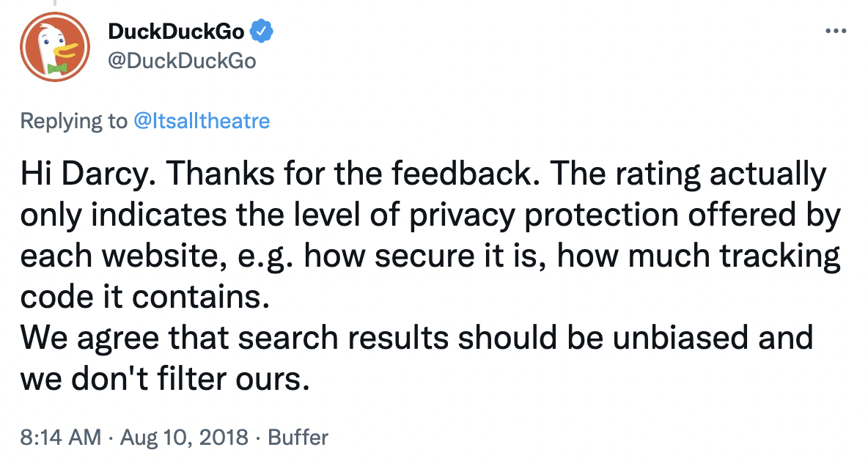This screenshot has height=469, width=868.
Task: Click the Buffer source label
Action: 298,437
